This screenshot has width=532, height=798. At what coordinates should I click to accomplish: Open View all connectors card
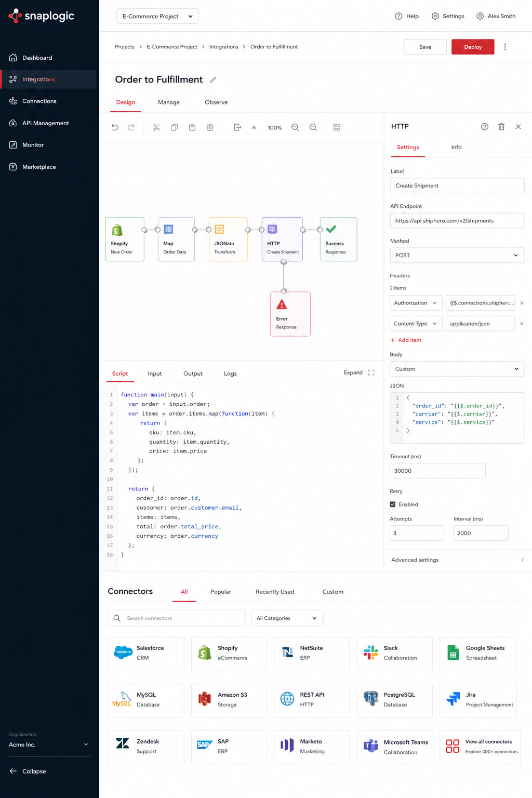481,747
